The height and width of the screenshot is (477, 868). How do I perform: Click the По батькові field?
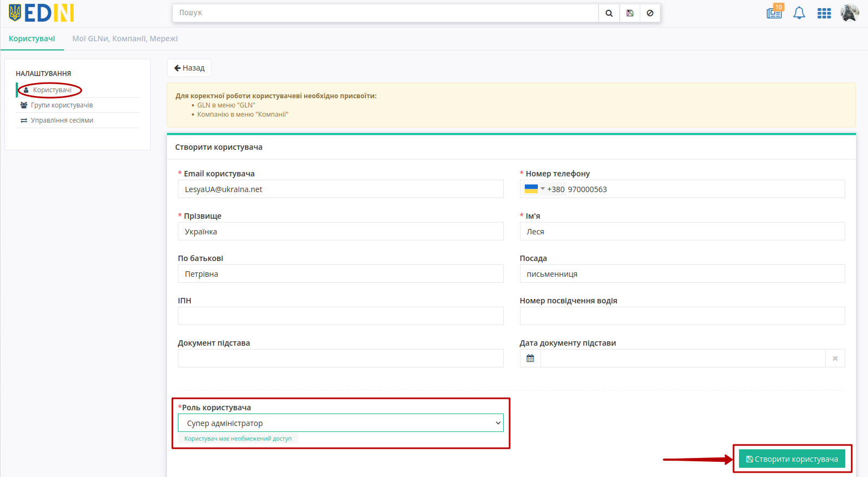[x=340, y=274]
